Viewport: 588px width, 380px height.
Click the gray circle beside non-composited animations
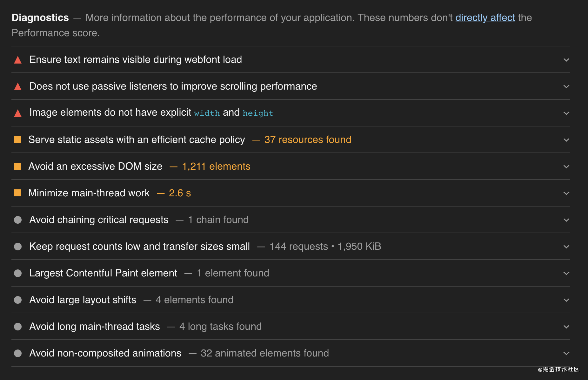(18, 353)
